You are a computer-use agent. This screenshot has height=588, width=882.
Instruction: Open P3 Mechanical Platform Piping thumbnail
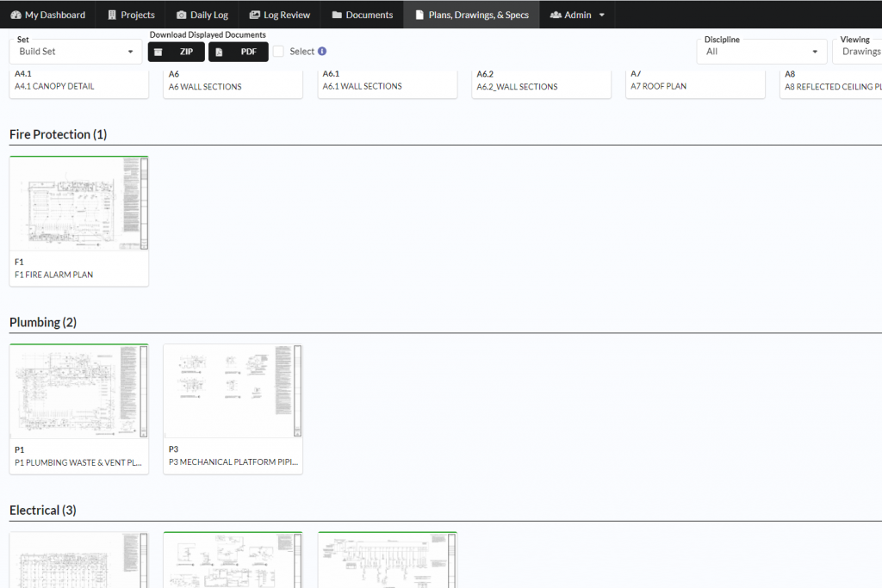(x=233, y=391)
